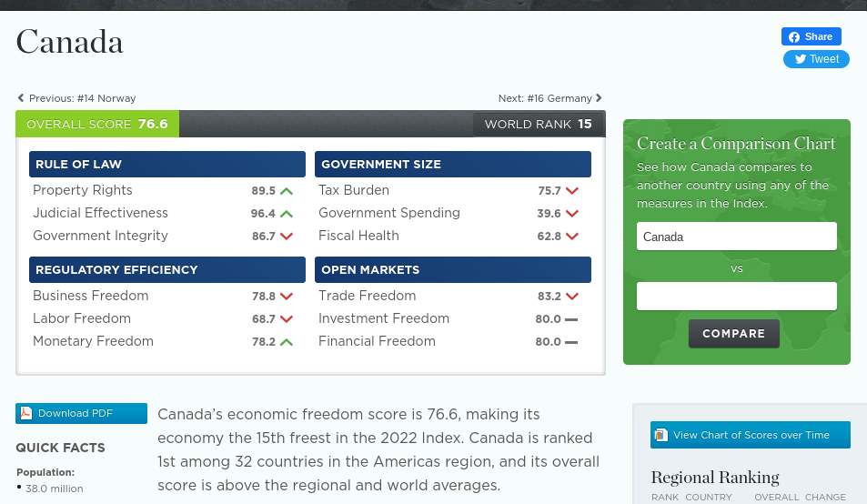This screenshot has height=504, width=867.
Task: Click the Twitter Tweet button
Action: 816,59
